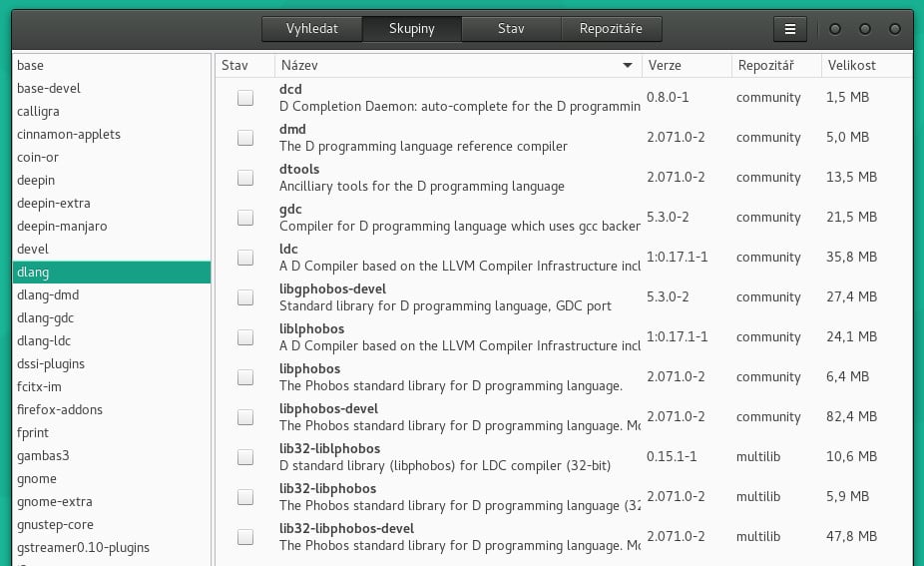
Task: Sort by the Název column header
Action: tap(458, 66)
